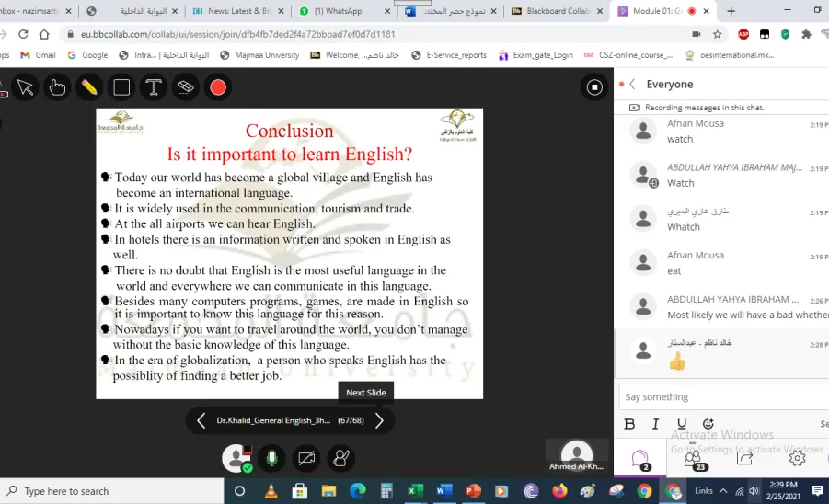Open my status and settings avatar
Screen dimensions: 829x504
(x=236, y=458)
